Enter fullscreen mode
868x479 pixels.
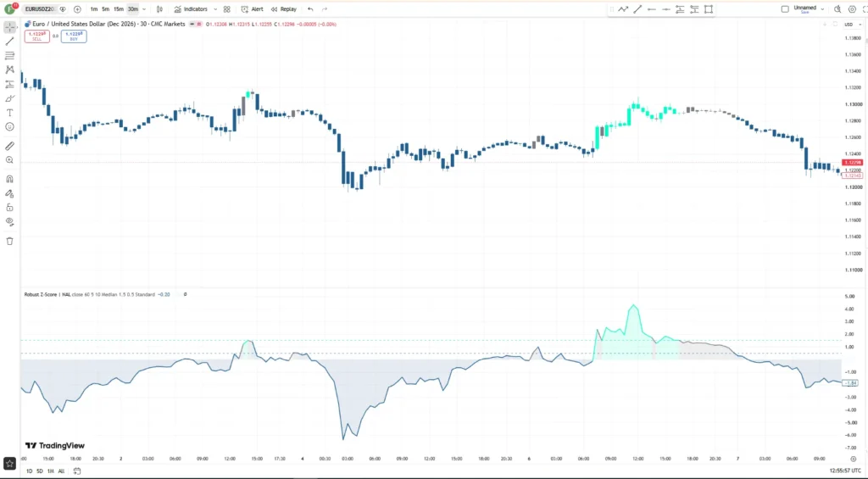tap(865, 8)
